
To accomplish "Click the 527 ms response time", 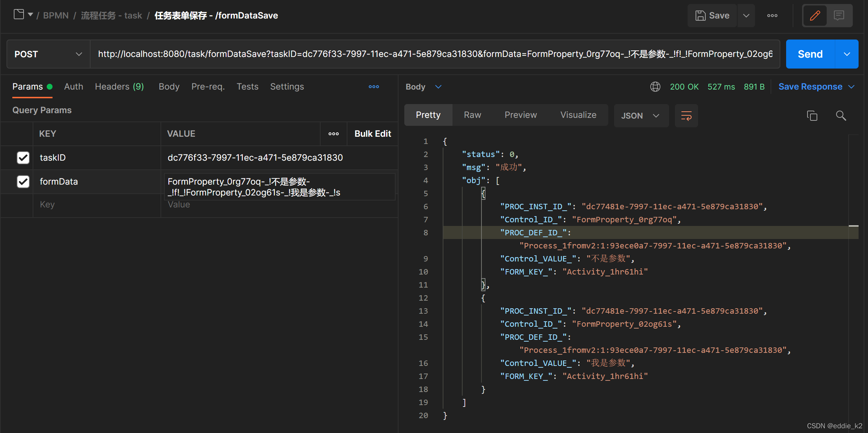I will (x=721, y=87).
